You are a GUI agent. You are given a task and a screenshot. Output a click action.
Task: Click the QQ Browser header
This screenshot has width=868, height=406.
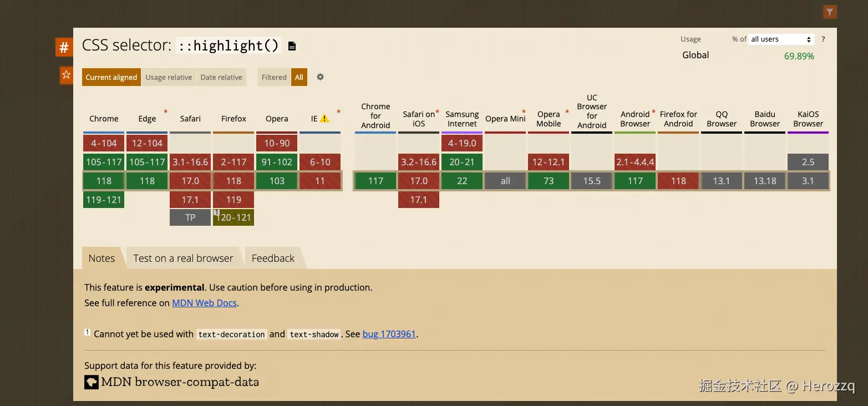[x=722, y=119]
